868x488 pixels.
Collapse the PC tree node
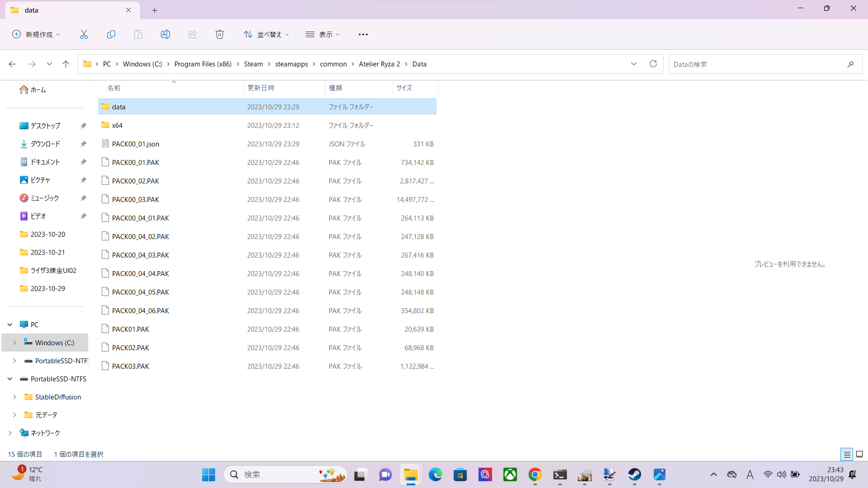pos(10,324)
